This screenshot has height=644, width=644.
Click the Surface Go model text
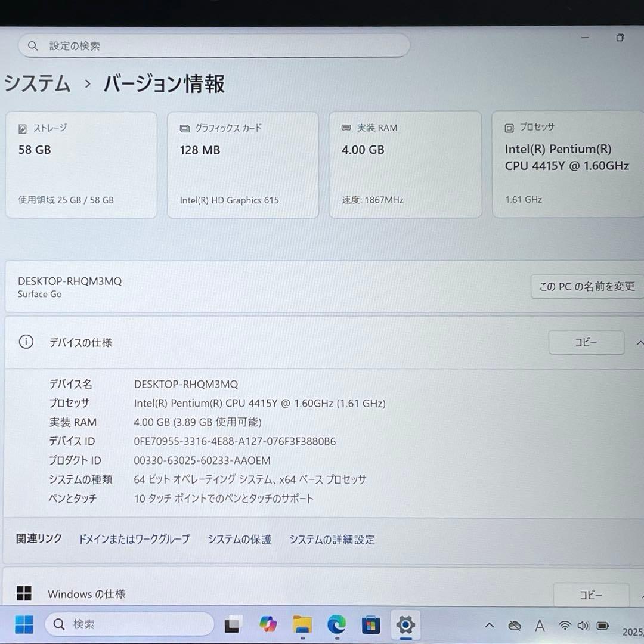tap(40, 294)
